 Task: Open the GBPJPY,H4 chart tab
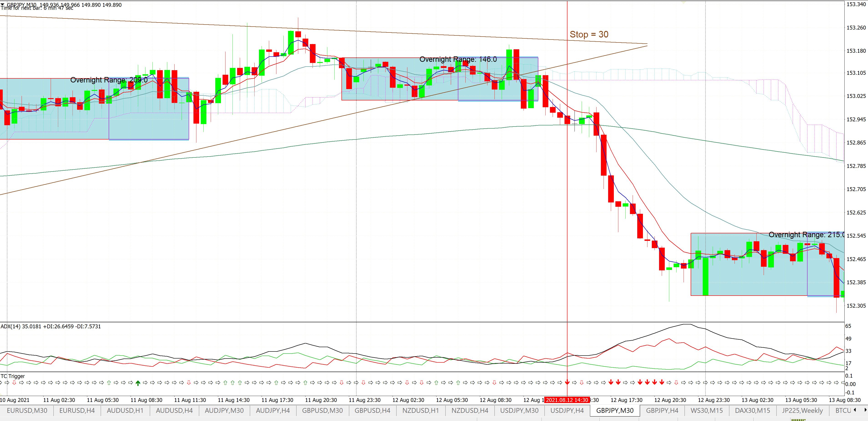662,411
